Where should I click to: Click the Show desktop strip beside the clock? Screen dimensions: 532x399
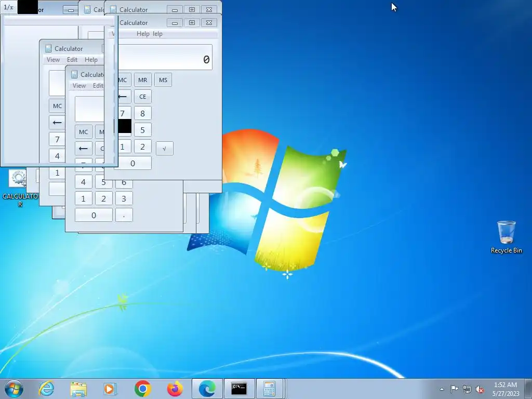pos(528,389)
